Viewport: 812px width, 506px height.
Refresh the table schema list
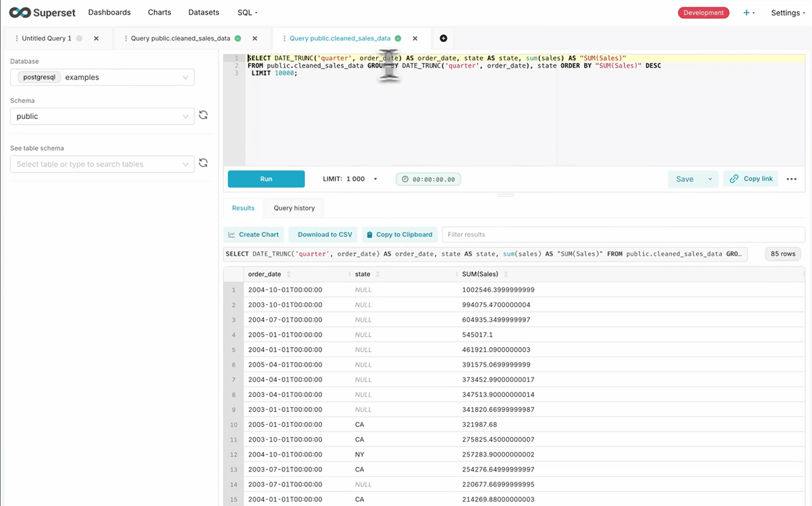click(203, 163)
